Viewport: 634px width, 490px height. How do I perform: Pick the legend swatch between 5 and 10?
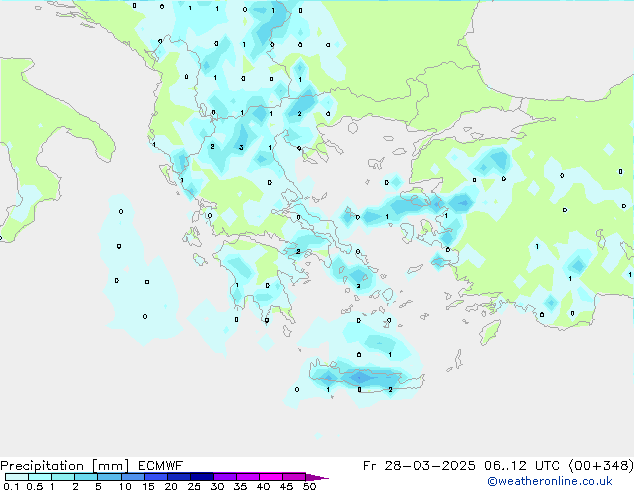click(x=110, y=478)
